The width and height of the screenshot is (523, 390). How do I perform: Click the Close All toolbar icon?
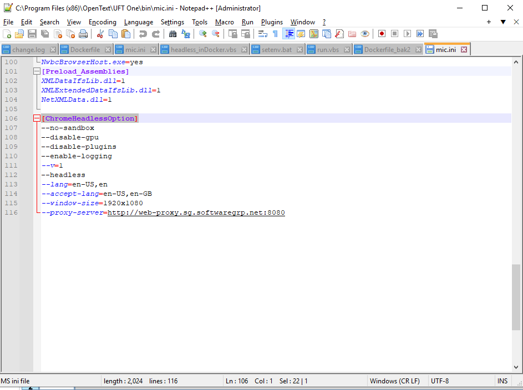70,34
